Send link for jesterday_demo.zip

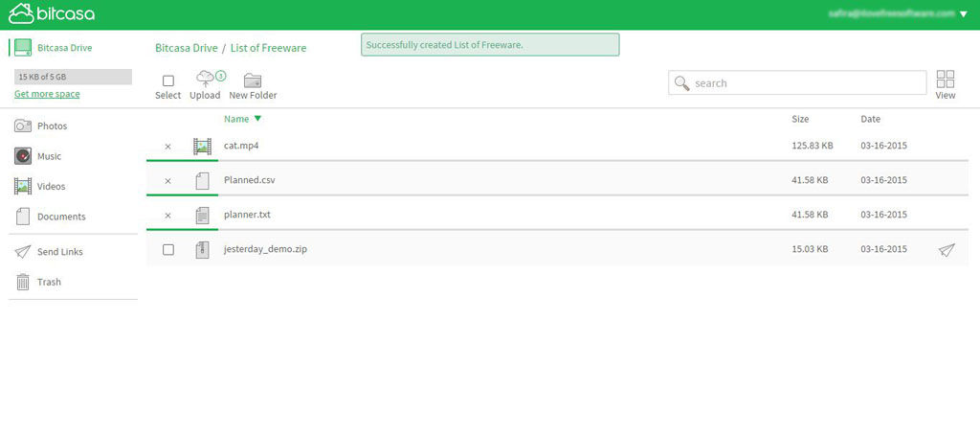(947, 250)
